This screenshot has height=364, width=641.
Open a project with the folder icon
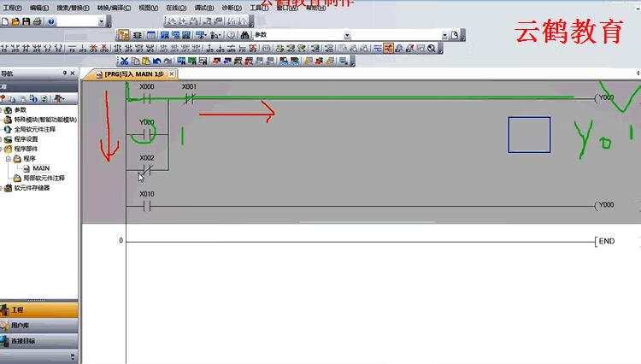15,21
